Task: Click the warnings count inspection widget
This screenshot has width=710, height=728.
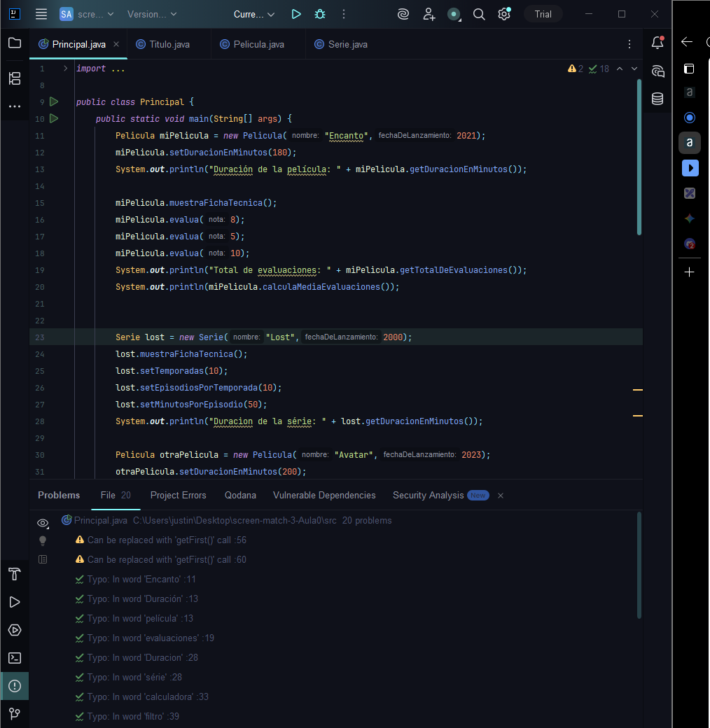Action: click(576, 69)
